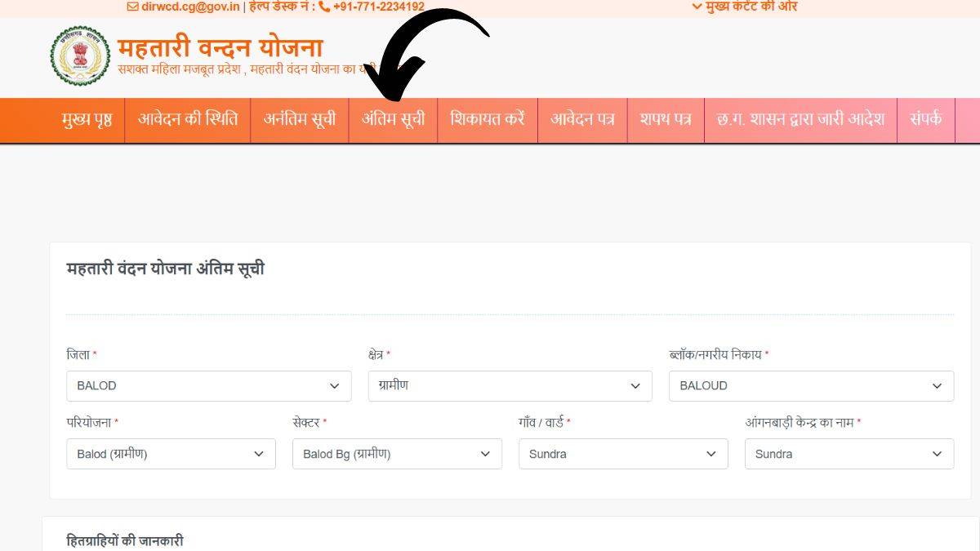The image size is (980, 551).
Task: Expand the क्षेत्र dropdown showing ग्रामीण
Action: point(510,385)
